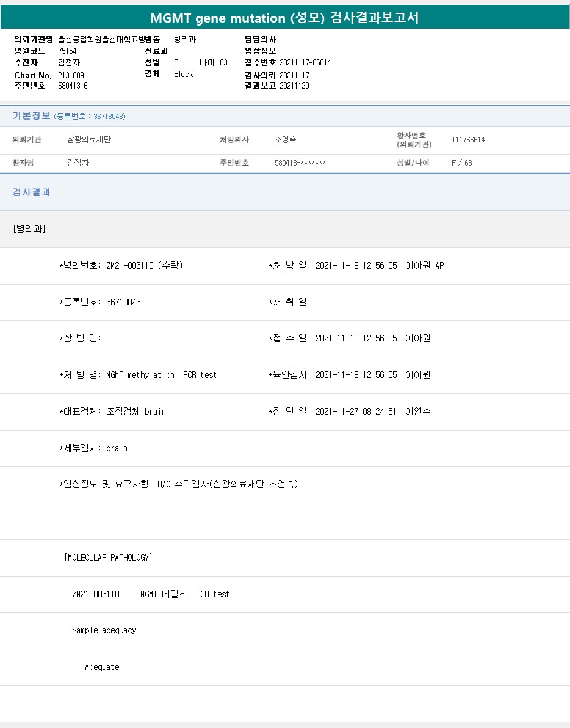Image resolution: width=570 pixels, height=728 pixels.
Task: Select the 검사결과 section header
Action: (32, 192)
